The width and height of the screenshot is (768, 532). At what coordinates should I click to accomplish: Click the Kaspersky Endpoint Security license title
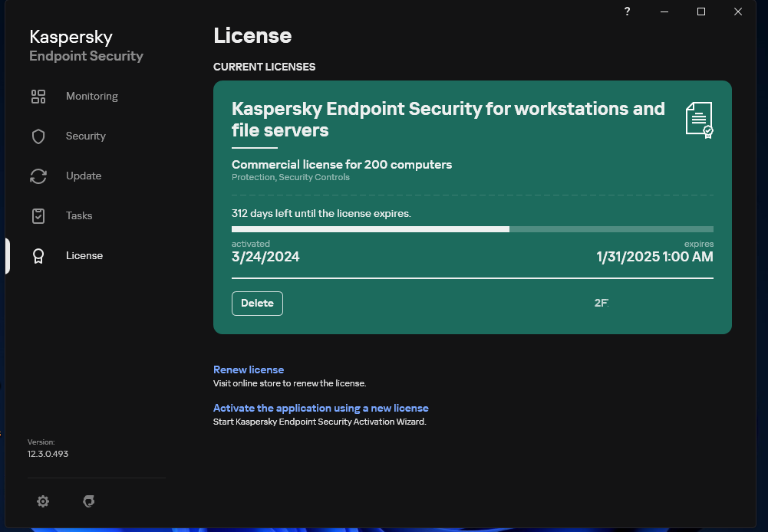[448, 120]
